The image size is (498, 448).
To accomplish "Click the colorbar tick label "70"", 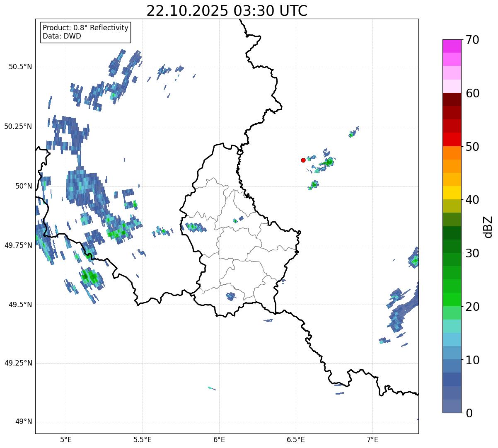I will tap(472, 40).
